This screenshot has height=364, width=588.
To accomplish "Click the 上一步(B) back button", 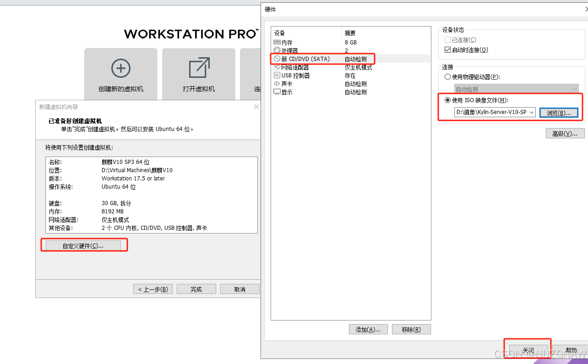I will pyautogui.click(x=153, y=289).
